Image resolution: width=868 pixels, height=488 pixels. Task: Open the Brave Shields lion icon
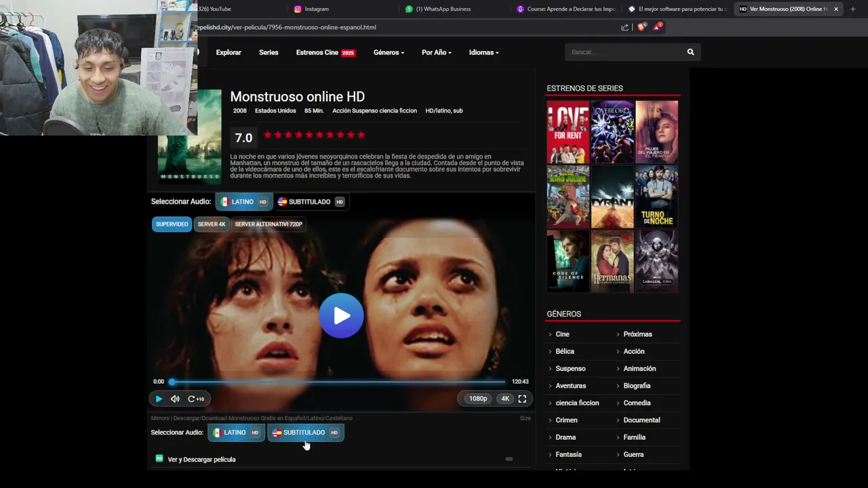[642, 27]
